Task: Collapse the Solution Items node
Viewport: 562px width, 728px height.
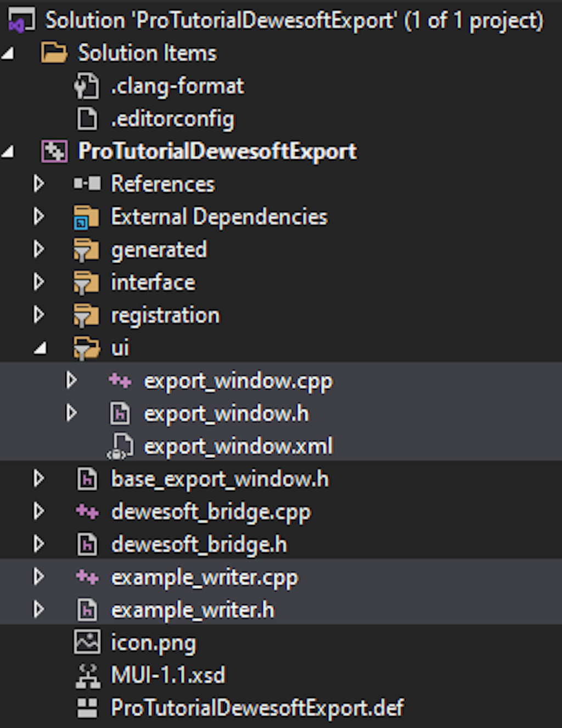Action: 8,53
